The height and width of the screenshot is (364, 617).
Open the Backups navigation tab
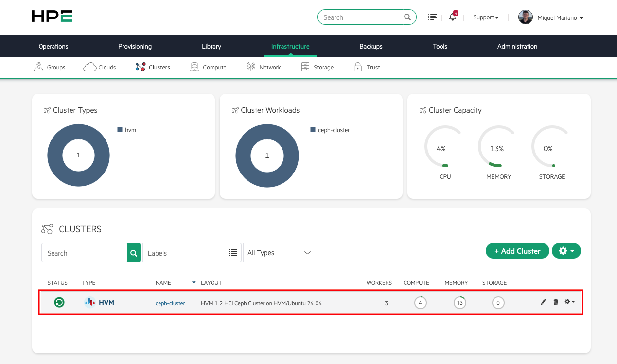370,46
